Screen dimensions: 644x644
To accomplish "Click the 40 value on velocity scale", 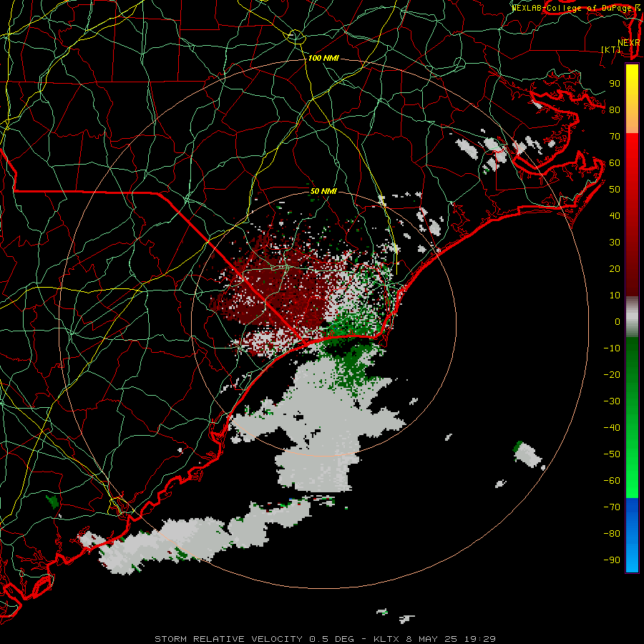I will pos(615,216).
